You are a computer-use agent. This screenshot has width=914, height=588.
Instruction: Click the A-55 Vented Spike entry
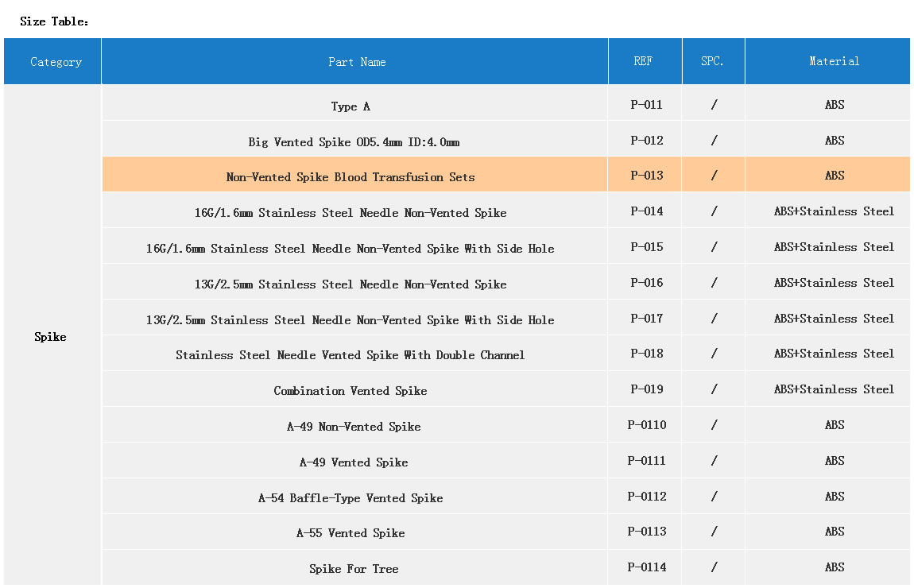[350, 533]
